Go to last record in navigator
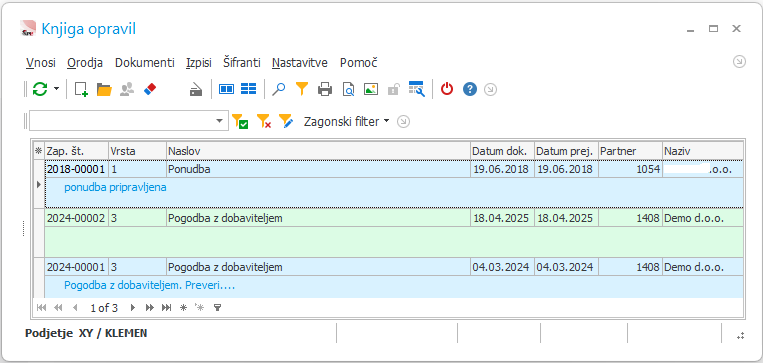The height and width of the screenshot is (363, 763). click(x=166, y=308)
